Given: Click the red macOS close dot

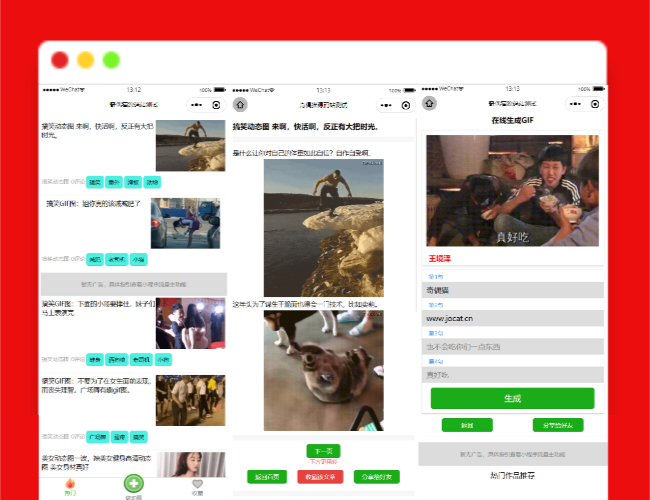Looking at the screenshot, I should [x=60, y=60].
